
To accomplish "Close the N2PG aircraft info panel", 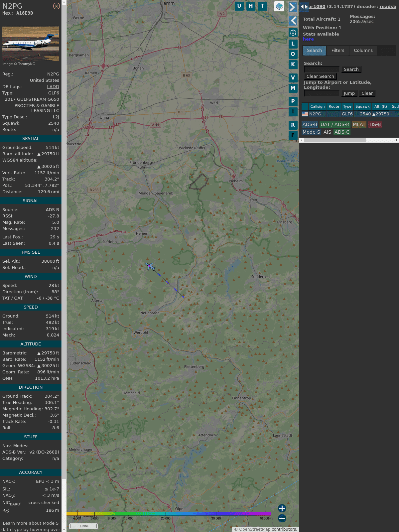I will tap(57, 6).
